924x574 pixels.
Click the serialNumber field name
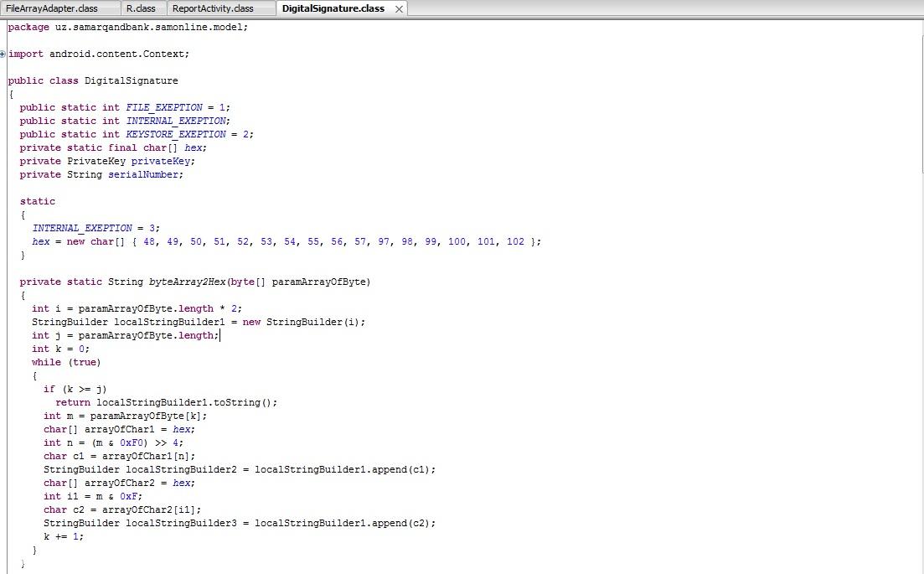click(143, 174)
